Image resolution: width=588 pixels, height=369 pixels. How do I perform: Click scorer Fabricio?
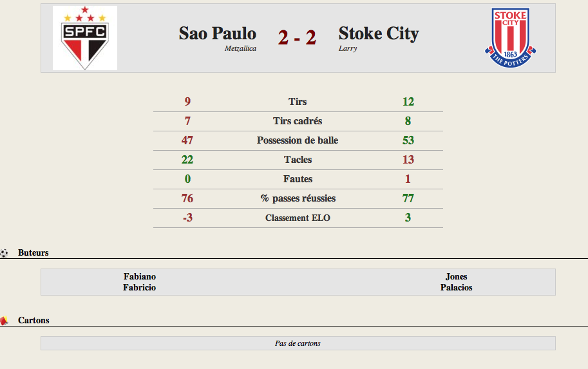click(x=140, y=287)
